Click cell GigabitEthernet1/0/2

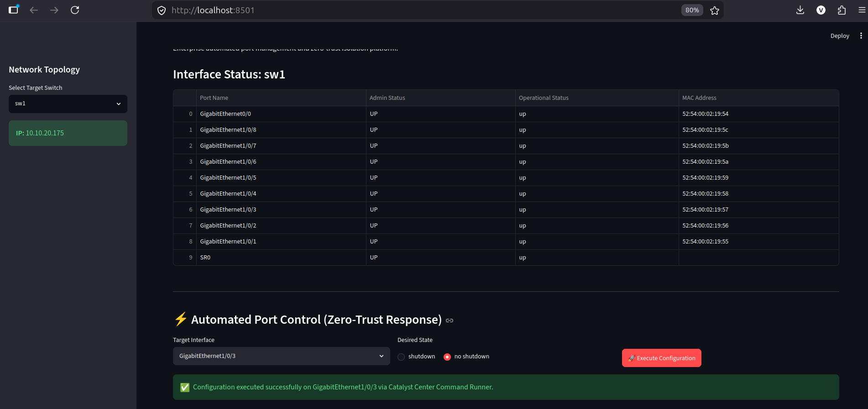pyautogui.click(x=281, y=226)
